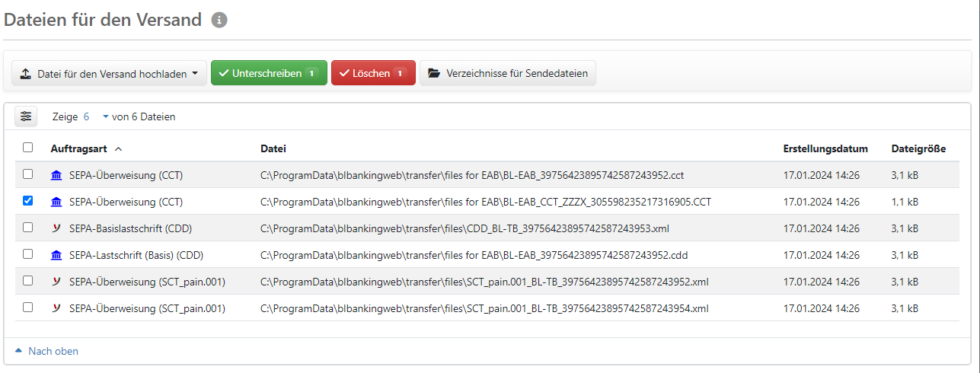Click the icon of SEPA-Basislastschrift (CDD) row
The image size is (980, 373).
pyautogui.click(x=56, y=228)
